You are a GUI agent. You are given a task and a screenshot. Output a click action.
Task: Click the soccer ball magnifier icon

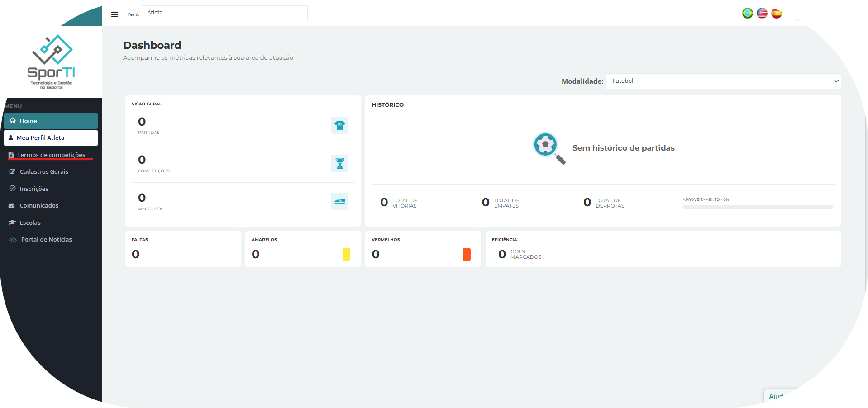click(548, 148)
